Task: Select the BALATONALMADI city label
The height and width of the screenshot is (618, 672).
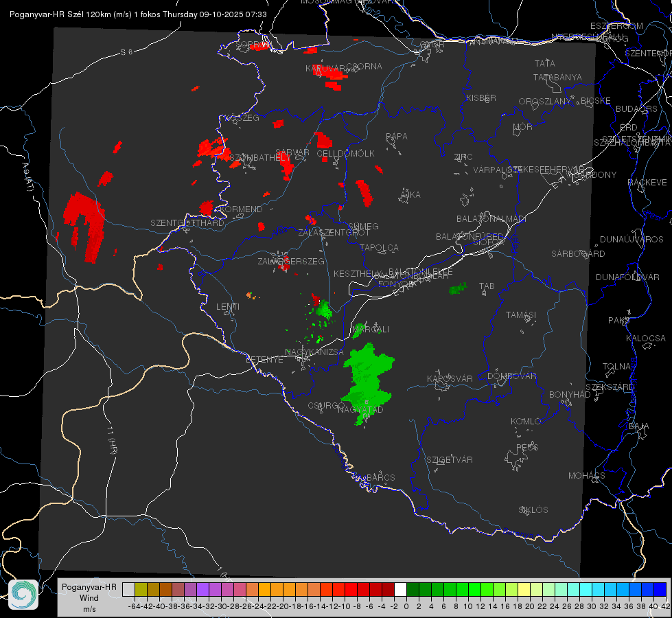Action: coord(491,219)
